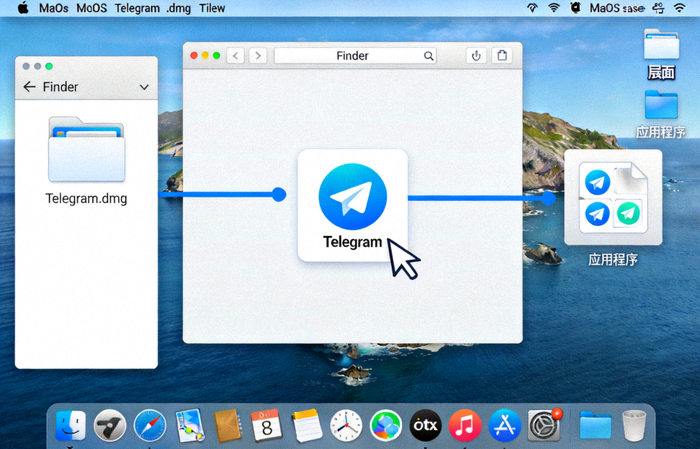This screenshot has width=700, height=449.
Task: Expand the Finder dropdown chevron in left window
Action: [x=144, y=88]
